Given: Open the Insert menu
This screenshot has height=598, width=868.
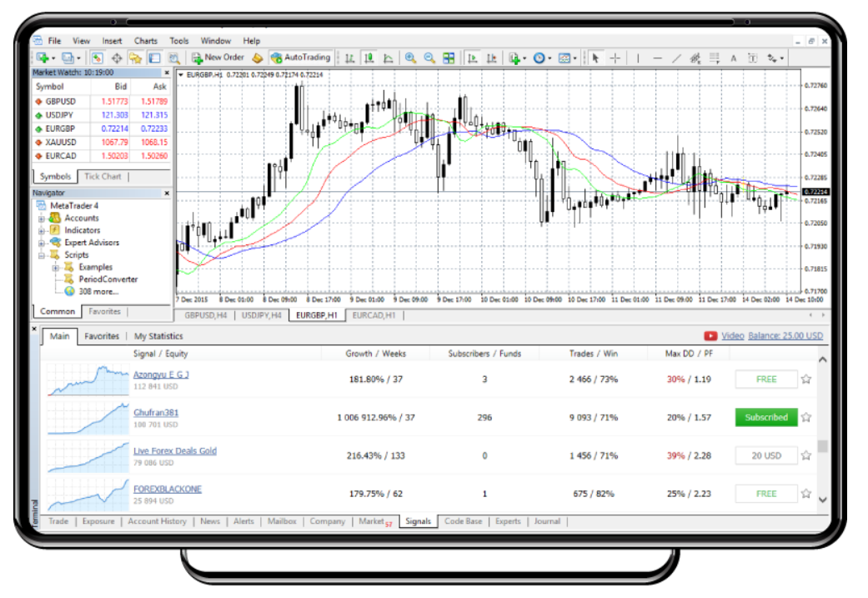Looking at the screenshot, I should coord(112,41).
